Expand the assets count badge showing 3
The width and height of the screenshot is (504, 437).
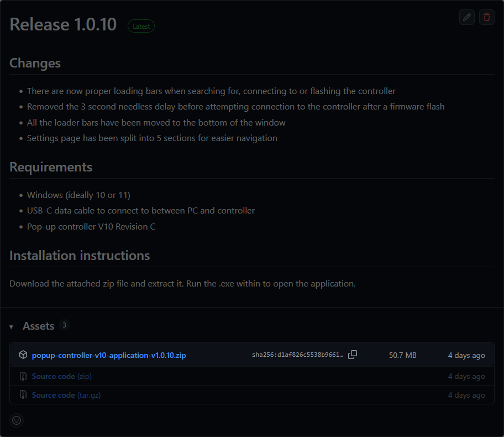[64, 325]
